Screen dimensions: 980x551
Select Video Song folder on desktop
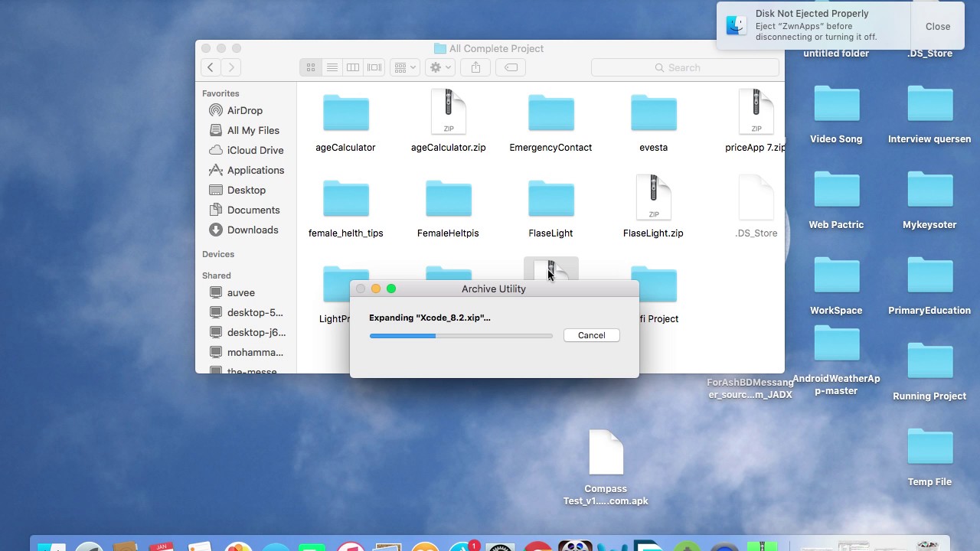coord(836,103)
